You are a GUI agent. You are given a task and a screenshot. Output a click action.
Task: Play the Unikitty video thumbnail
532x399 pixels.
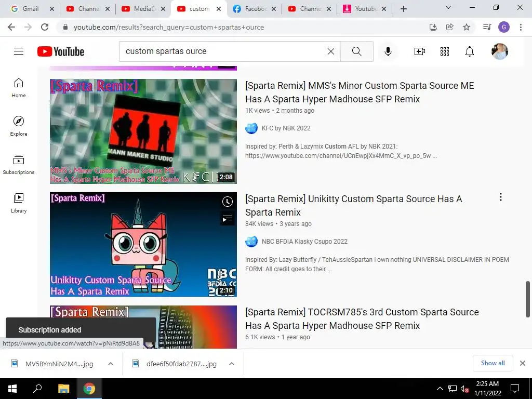coord(143,245)
